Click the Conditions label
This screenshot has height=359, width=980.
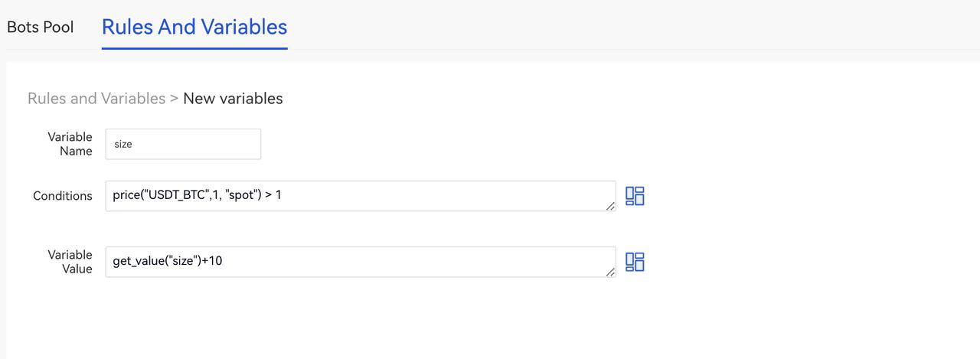coord(63,196)
